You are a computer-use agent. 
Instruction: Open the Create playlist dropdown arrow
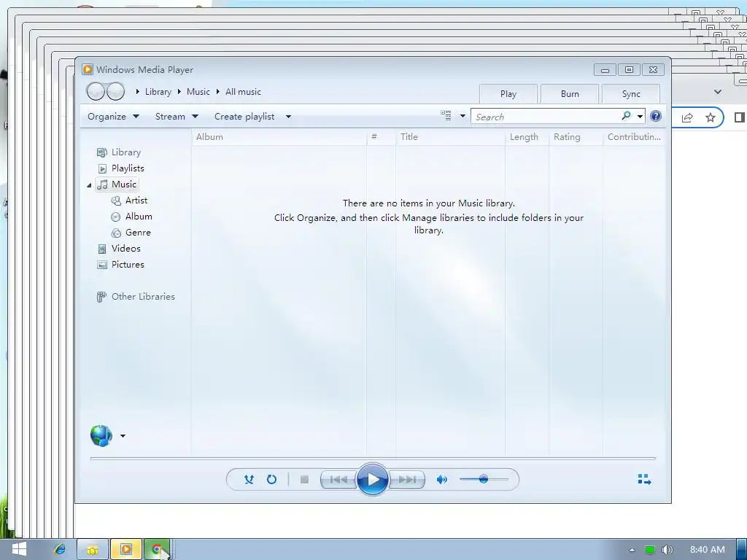pos(288,117)
